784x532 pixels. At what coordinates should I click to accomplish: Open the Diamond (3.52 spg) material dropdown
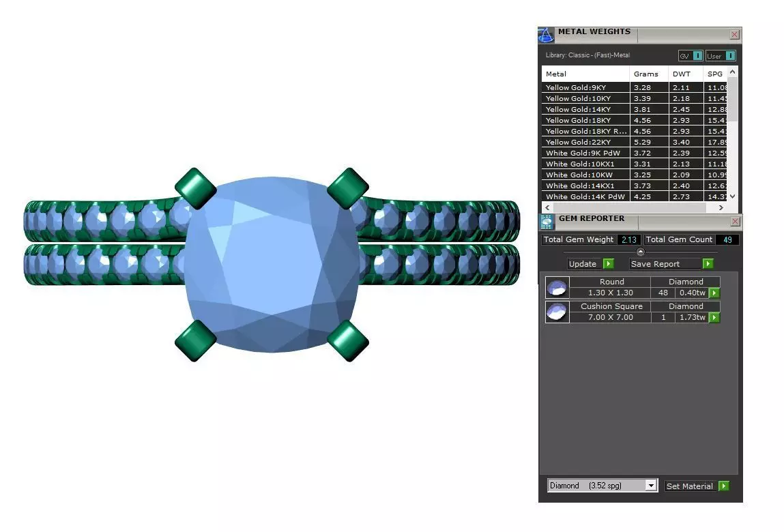click(x=650, y=486)
